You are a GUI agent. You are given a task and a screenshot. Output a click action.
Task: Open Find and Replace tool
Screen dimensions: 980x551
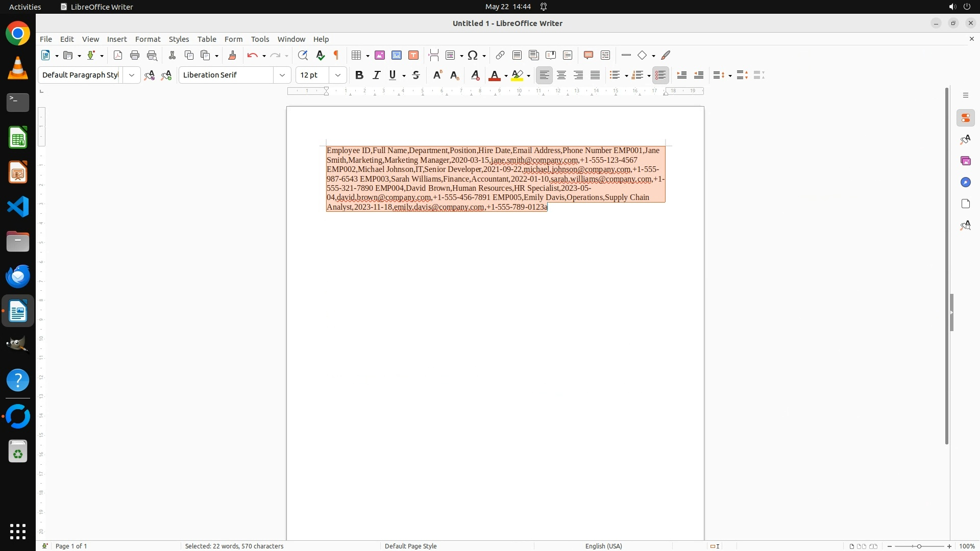[x=303, y=56]
